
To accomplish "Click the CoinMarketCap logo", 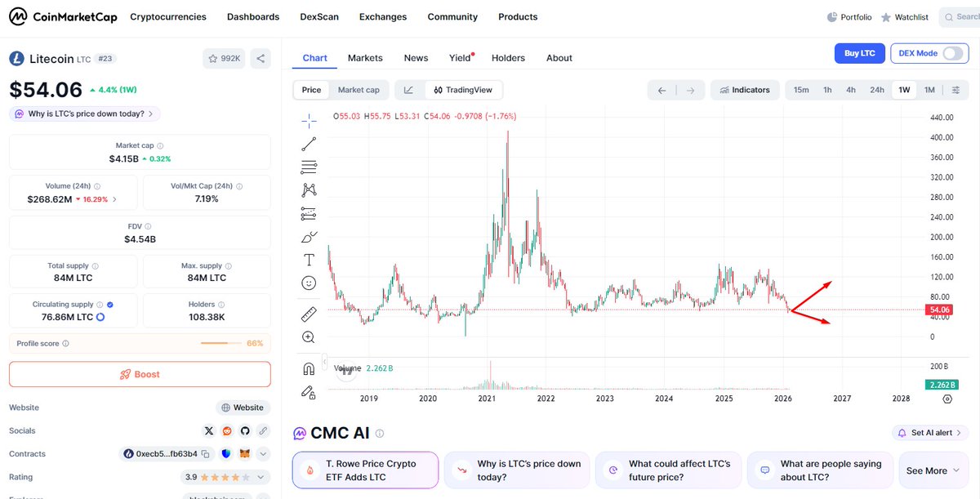I will pos(63,16).
